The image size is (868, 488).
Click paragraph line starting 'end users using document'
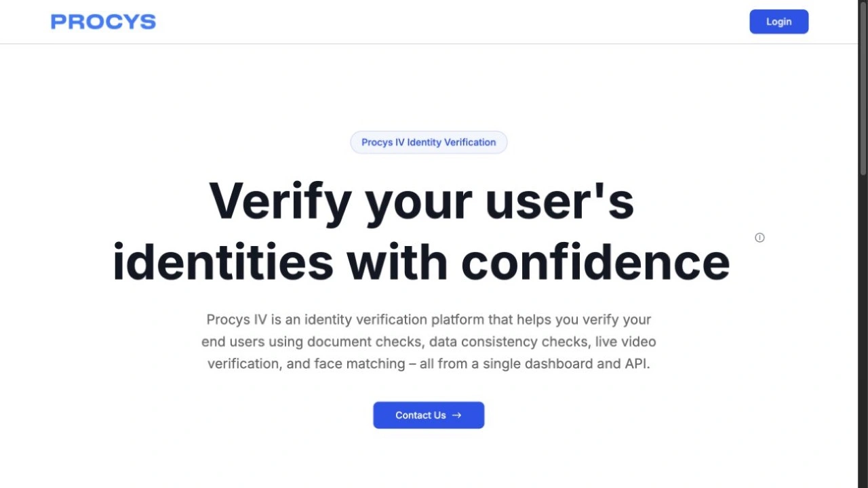coord(429,342)
